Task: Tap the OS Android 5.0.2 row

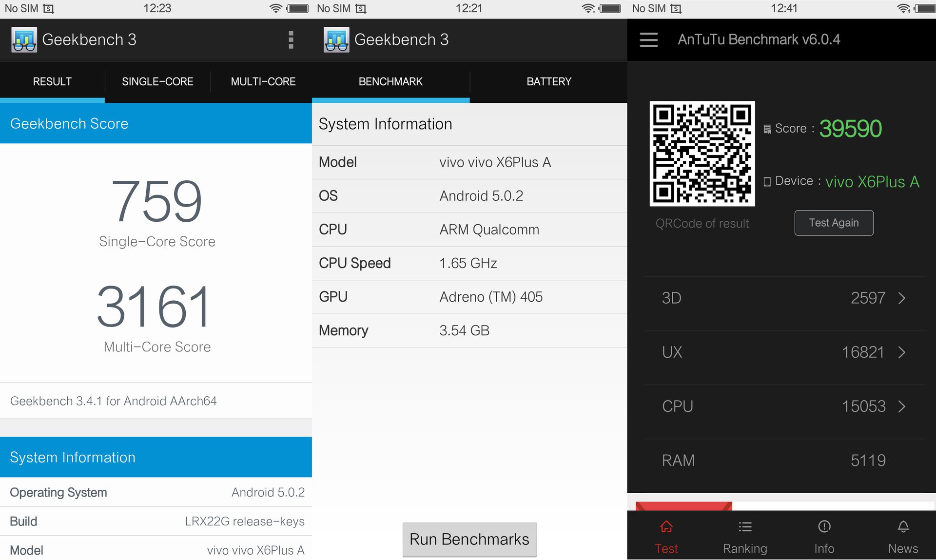Action: (469, 196)
